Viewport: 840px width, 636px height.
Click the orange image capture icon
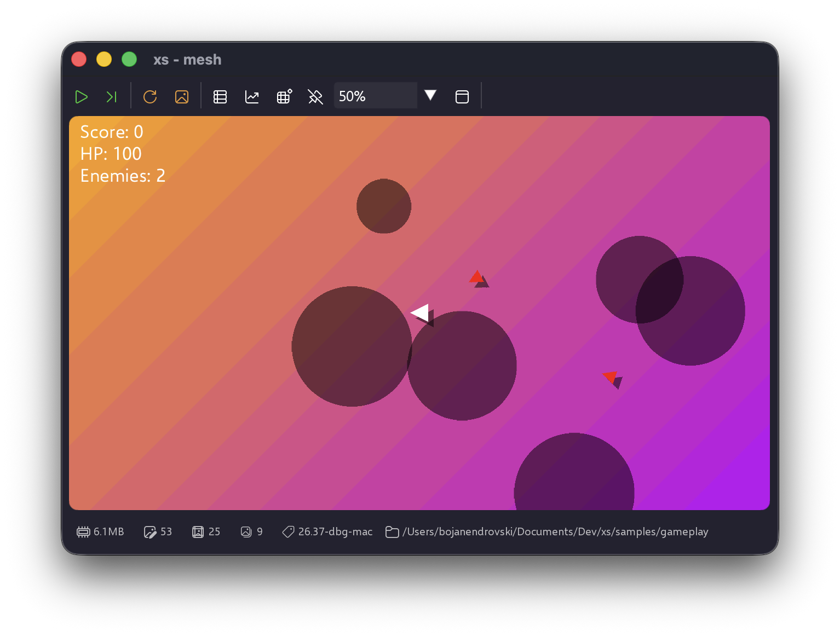click(182, 96)
